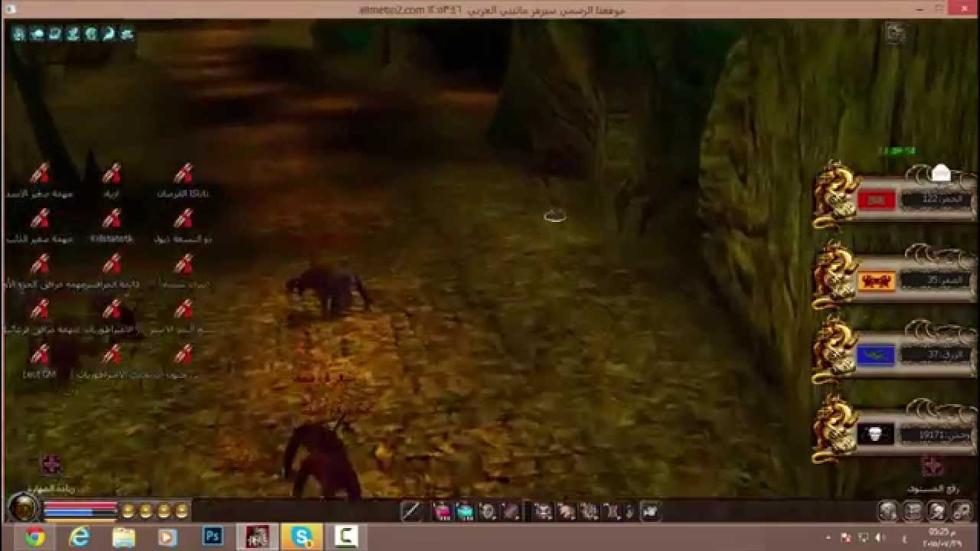Viewport: 980px width, 551px height.
Task: Click the red health bar
Action: [80, 506]
